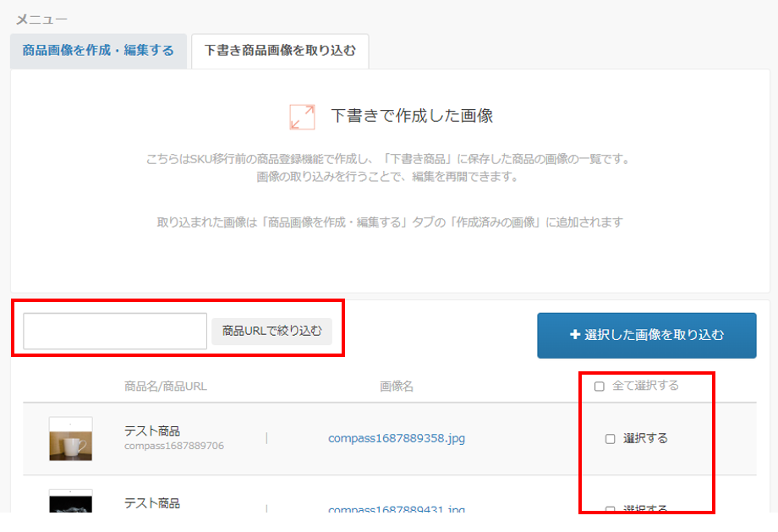Image resolution: width=778 pixels, height=532 pixels.
Task: Open the 下書き商品画像を取り込む tab
Action: 280,50
